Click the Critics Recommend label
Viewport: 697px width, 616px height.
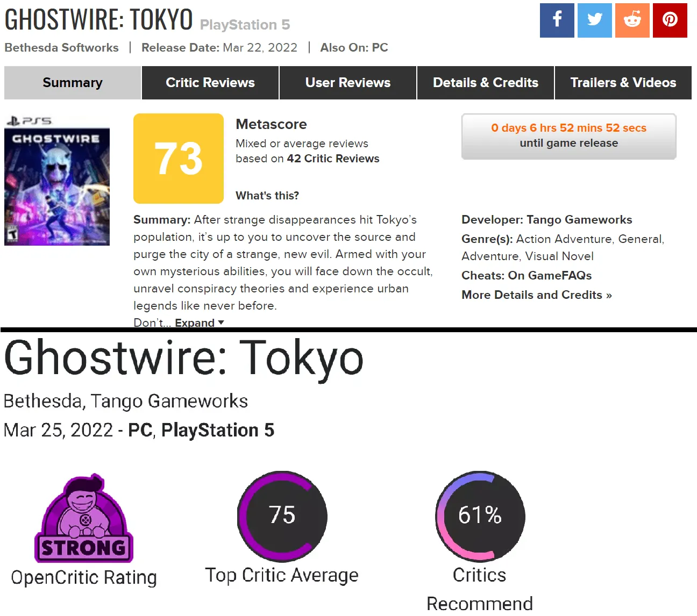[480, 589]
